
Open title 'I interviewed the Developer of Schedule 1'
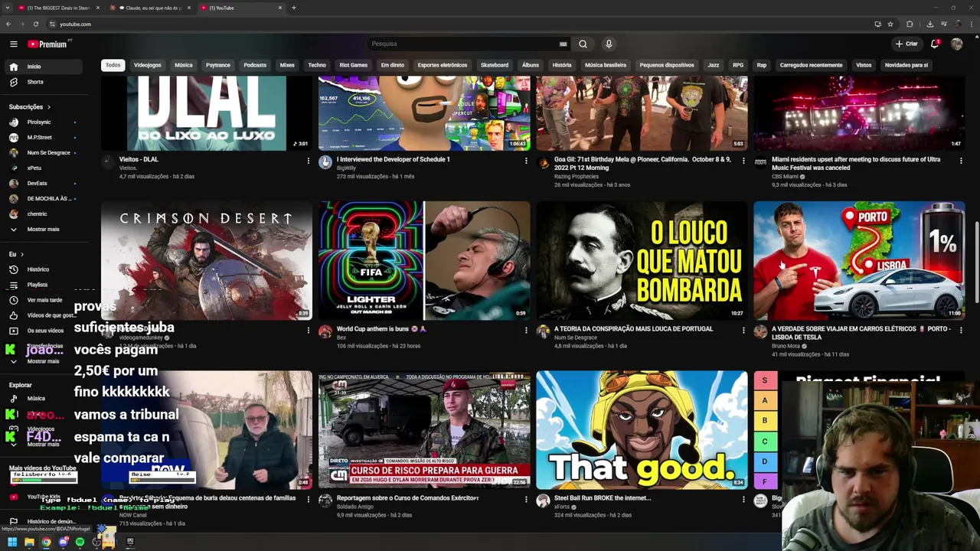pyautogui.click(x=394, y=159)
